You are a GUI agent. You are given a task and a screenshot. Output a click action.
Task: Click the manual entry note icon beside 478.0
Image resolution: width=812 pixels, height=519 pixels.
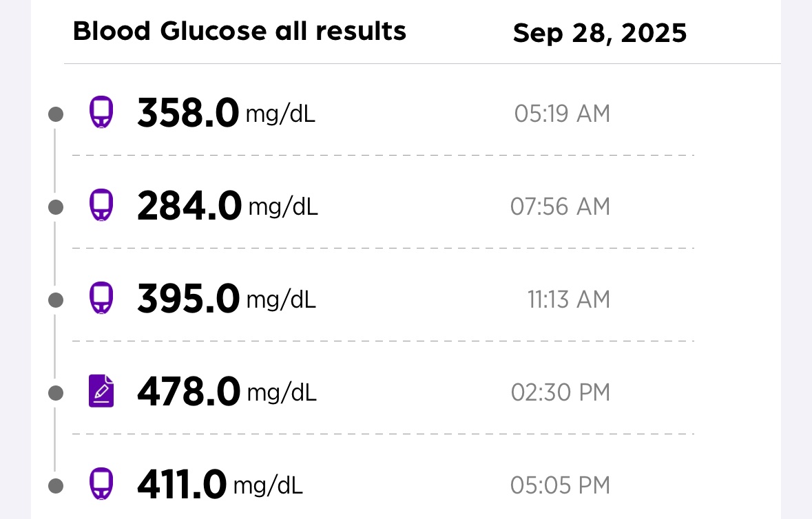tap(101, 391)
